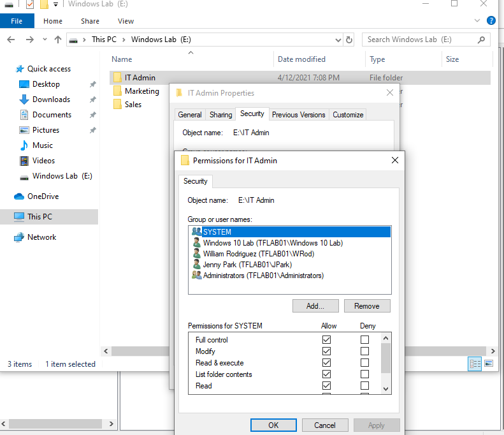Open the Customize tab in Properties
The height and width of the screenshot is (435, 504).
[x=348, y=115]
